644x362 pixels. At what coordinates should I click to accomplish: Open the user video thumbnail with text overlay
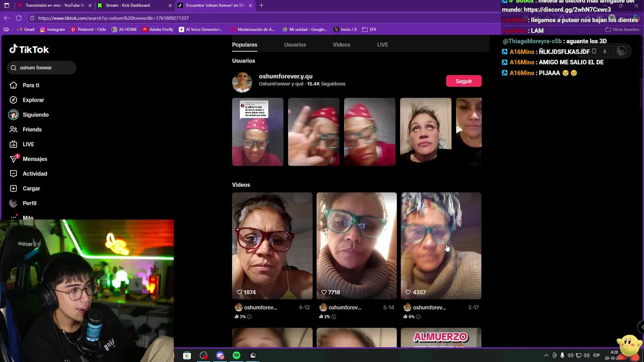258,132
